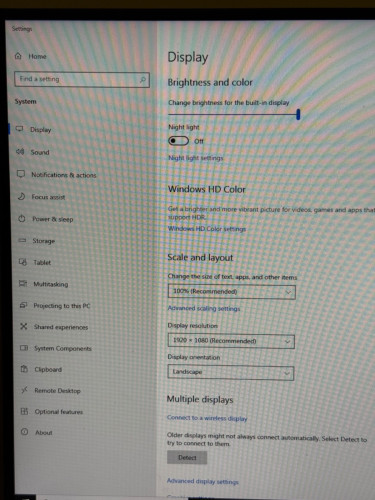
Task: Open Tablet settings label
Action: click(x=42, y=263)
